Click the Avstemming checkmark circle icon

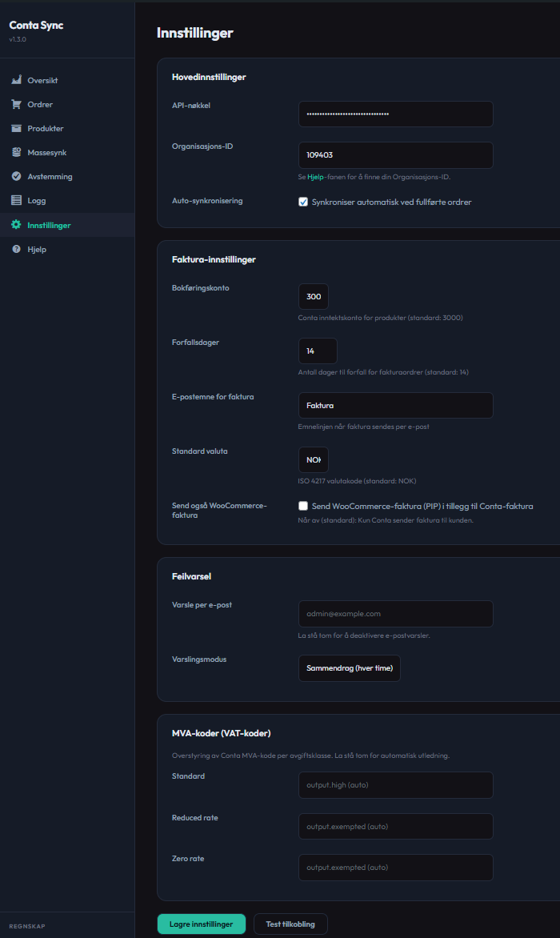point(16,177)
